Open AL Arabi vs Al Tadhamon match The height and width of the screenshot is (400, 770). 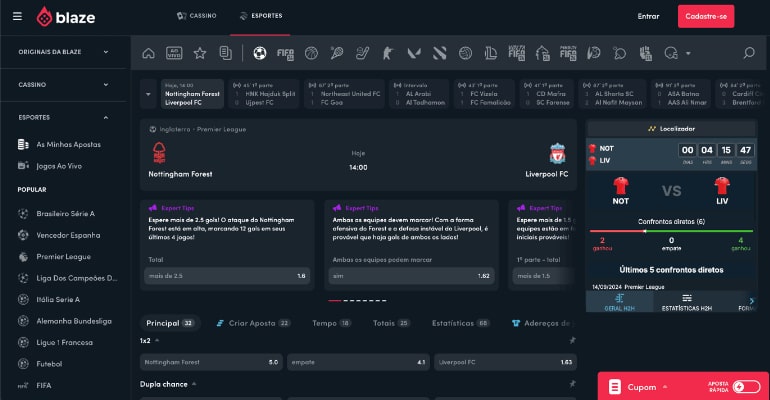pos(419,94)
